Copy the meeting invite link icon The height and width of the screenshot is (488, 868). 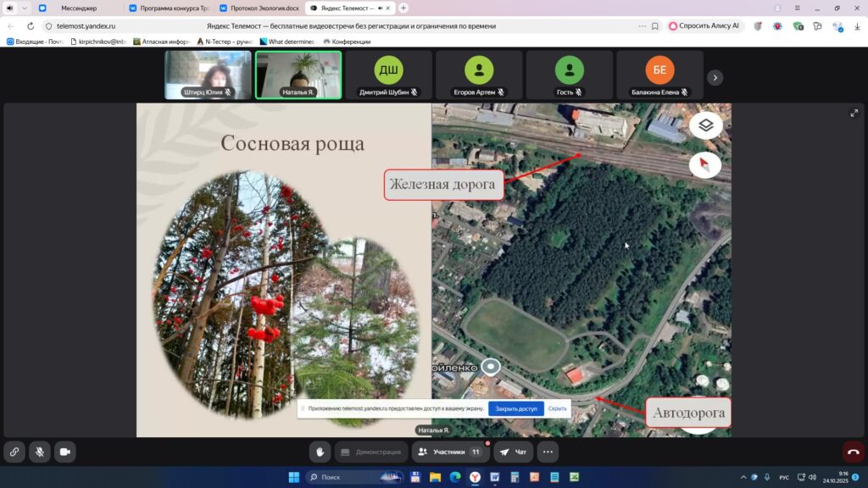[x=14, y=452]
